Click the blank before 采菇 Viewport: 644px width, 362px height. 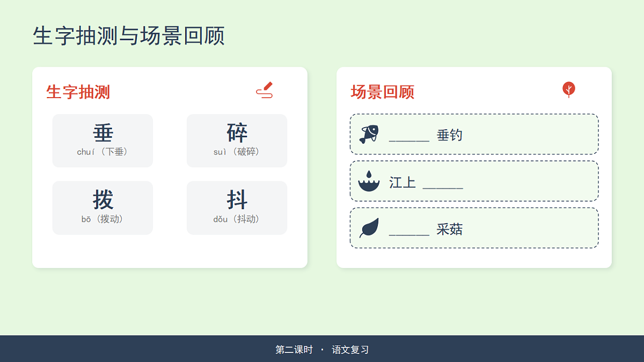coord(409,230)
